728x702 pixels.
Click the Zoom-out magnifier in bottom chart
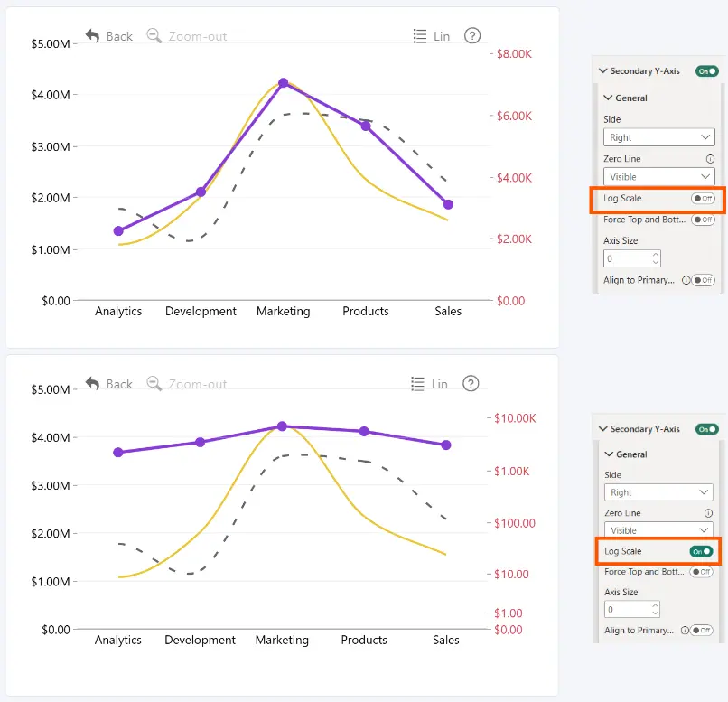pos(154,383)
